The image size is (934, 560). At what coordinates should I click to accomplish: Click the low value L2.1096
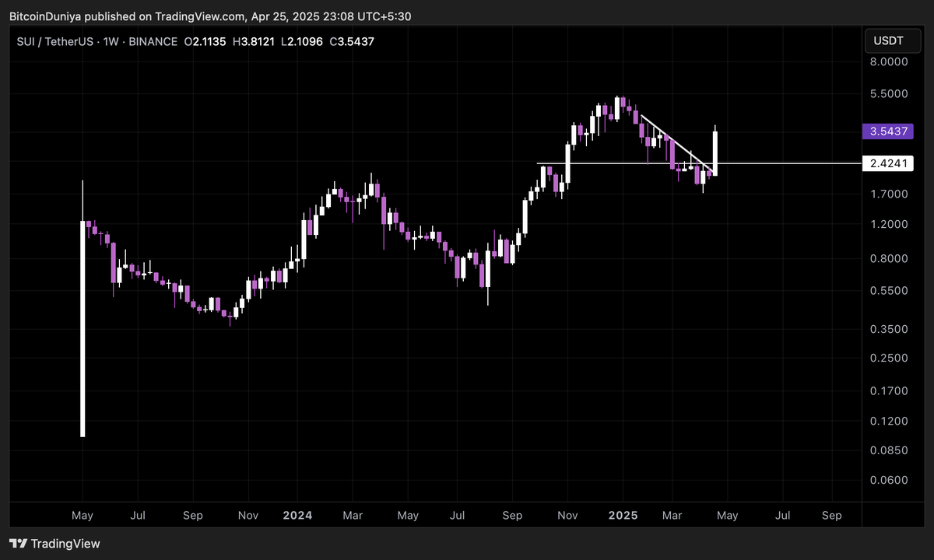pyautogui.click(x=302, y=41)
